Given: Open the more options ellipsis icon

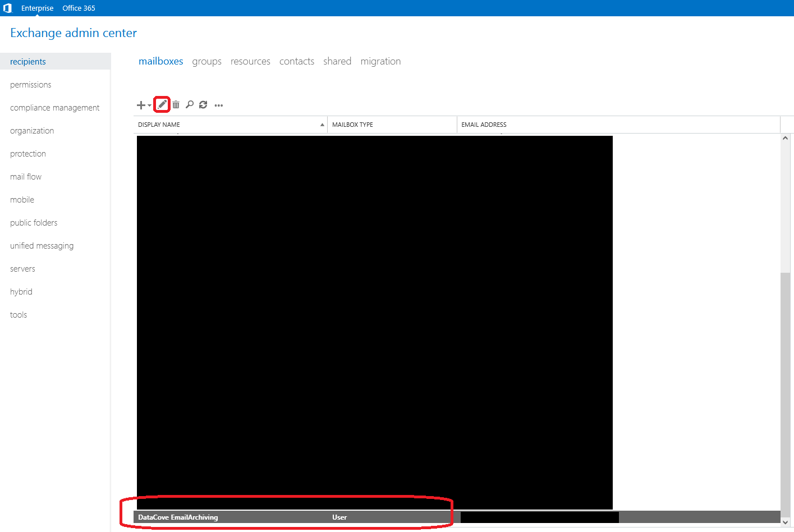Looking at the screenshot, I should 218,105.
